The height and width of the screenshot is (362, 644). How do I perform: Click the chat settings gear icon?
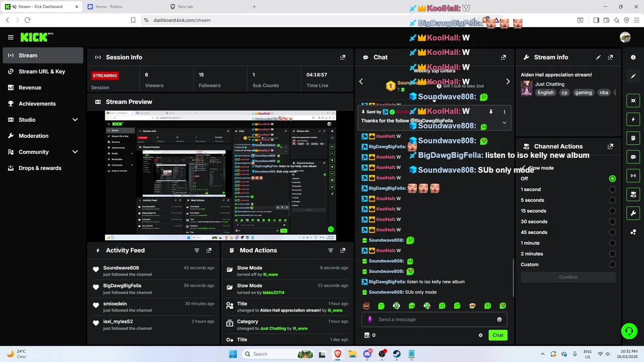[x=480, y=335]
